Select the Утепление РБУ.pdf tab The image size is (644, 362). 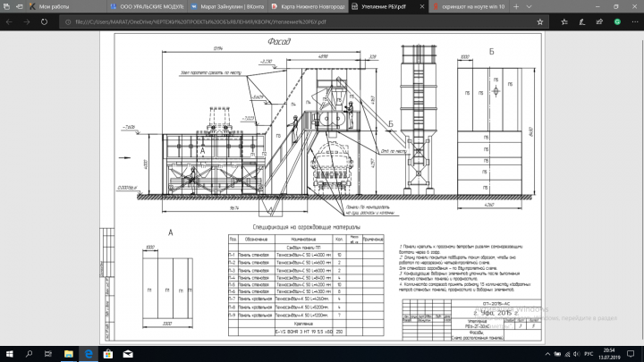[383, 6]
